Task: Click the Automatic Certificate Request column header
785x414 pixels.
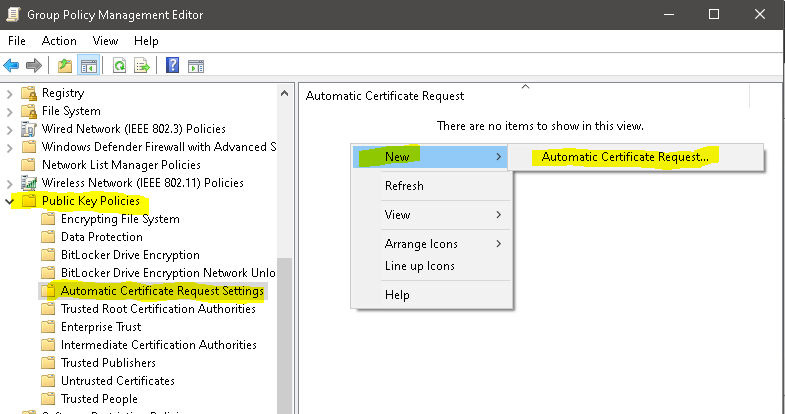Action: tap(384, 96)
